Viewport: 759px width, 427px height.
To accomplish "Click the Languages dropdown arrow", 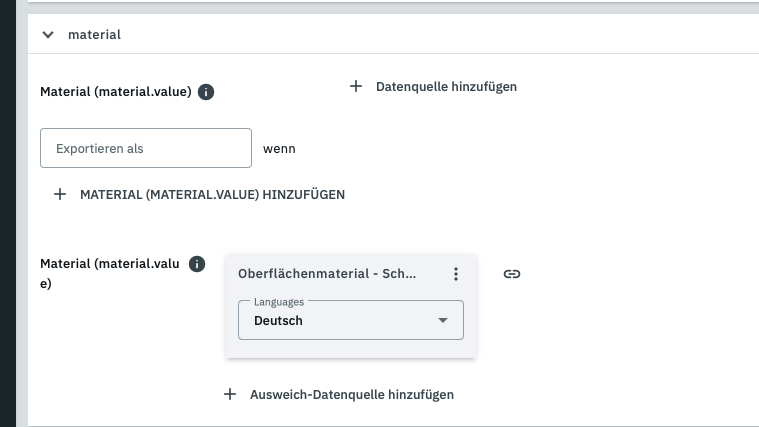I will pos(443,321).
